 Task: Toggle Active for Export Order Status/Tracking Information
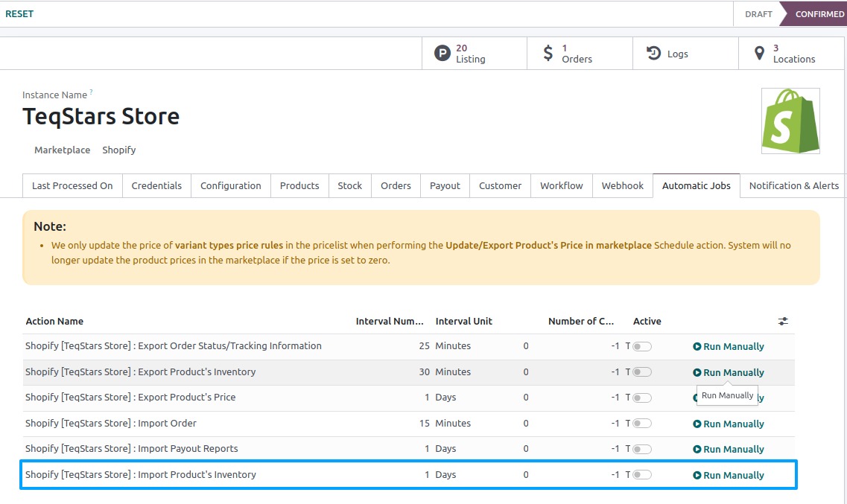pos(642,346)
